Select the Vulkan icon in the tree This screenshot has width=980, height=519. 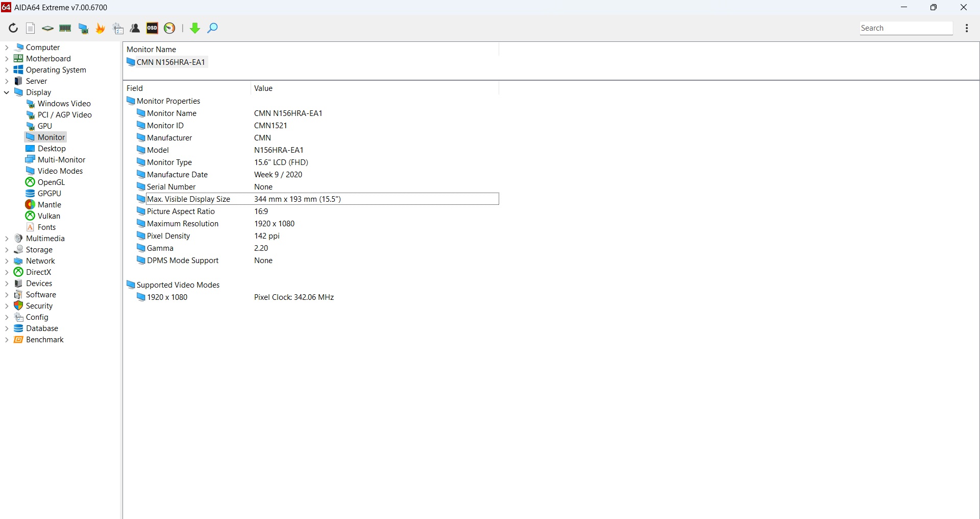31,216
